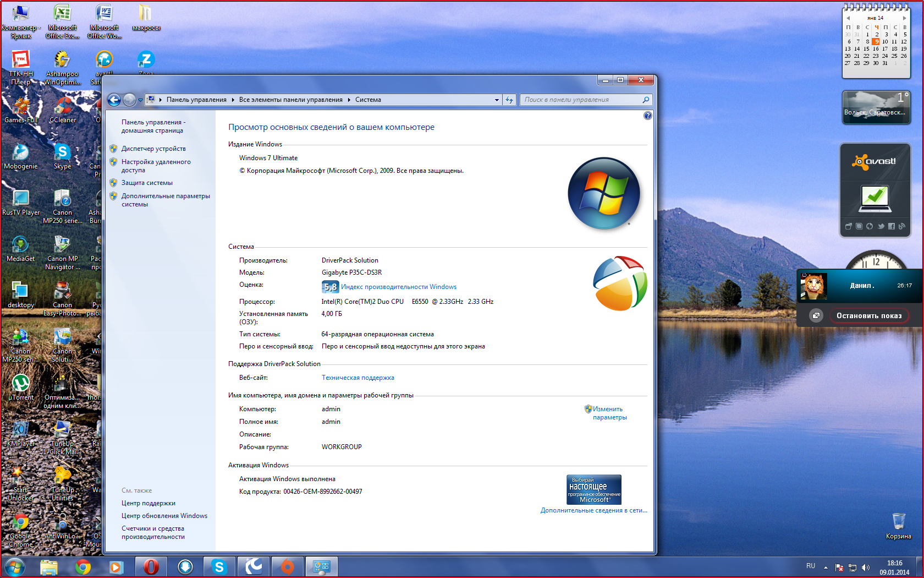The image size is (924, 578).
Task: Launch Google Chrome from the taskbar
Action: [83, 566]
